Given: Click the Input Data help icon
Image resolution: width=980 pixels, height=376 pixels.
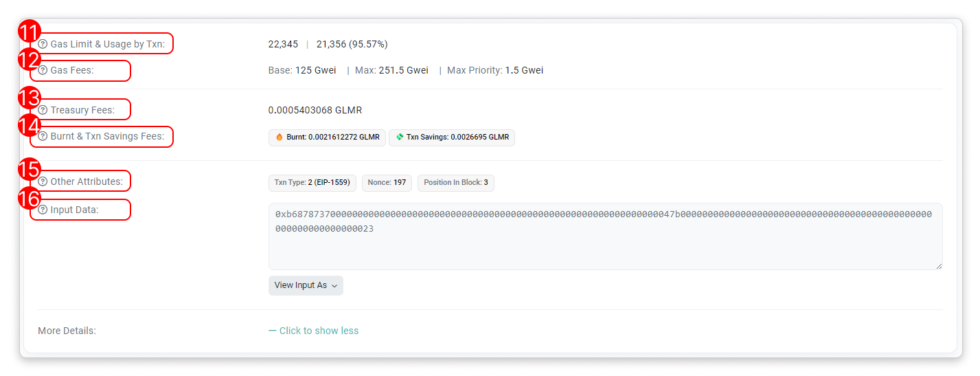Looking at the screenshot, I should coord(43,210).
